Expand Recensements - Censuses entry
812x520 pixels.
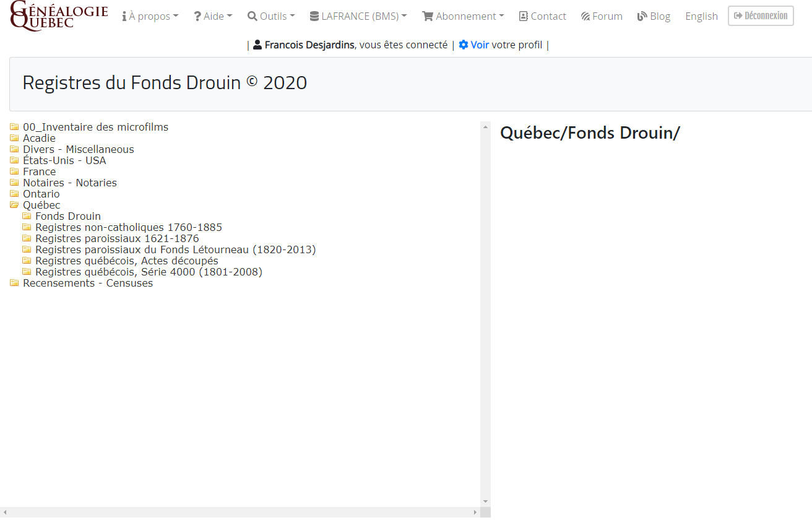tap(88, 283)
